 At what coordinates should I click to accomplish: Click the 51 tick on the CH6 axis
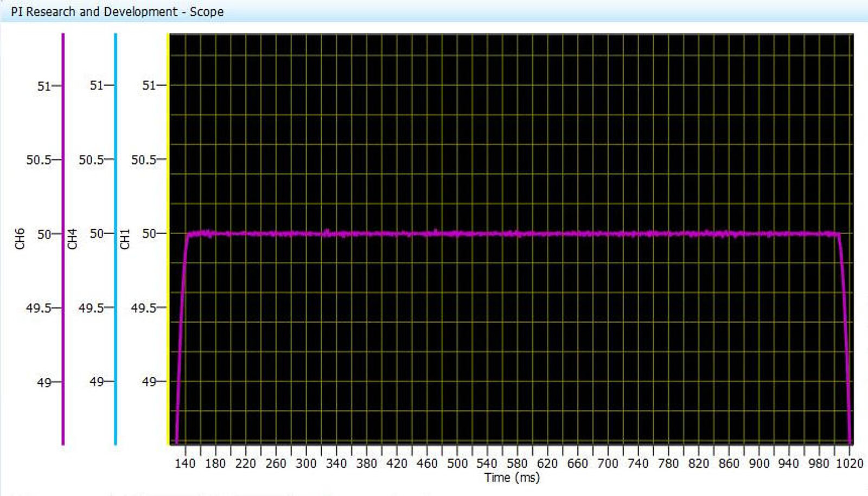44,86
